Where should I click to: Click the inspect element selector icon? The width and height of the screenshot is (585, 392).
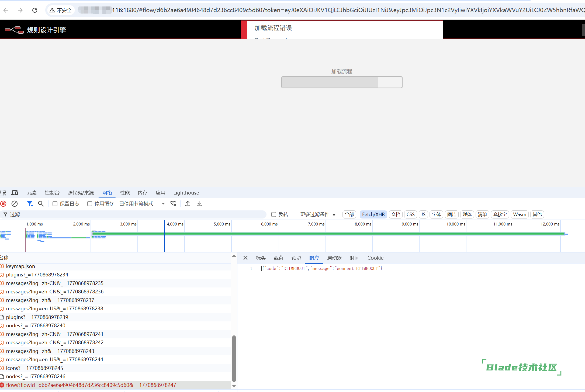pos(4,193)
